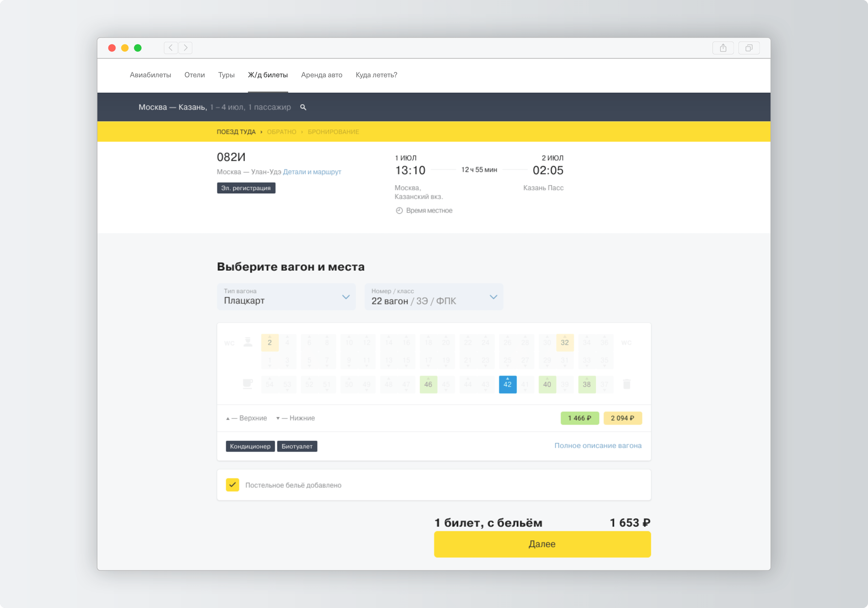
Task: Click the total price 1 653 ₽
Action: pyautogui.click(x=630, y=523)
